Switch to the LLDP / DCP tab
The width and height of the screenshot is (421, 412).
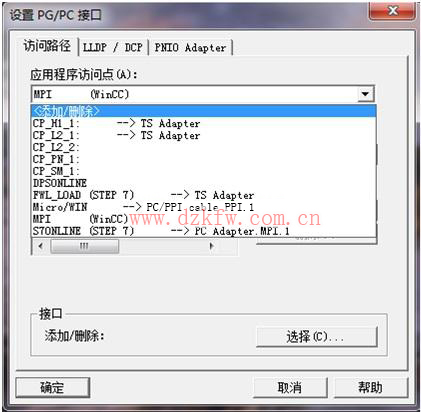pos(113,47)
